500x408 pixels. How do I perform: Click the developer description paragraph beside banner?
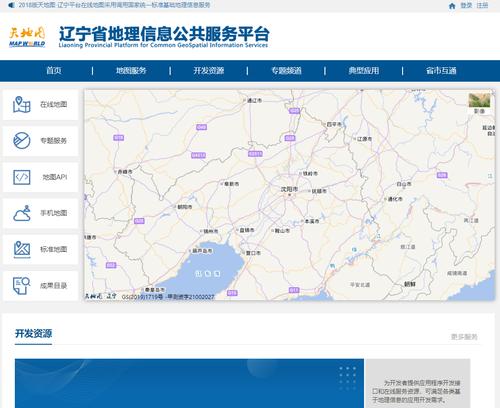pyautogui.click(x=417, y=391)
